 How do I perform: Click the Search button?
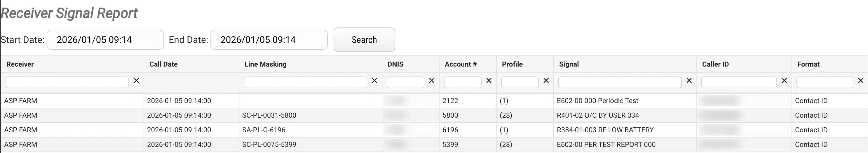click(x=364, y=40)
